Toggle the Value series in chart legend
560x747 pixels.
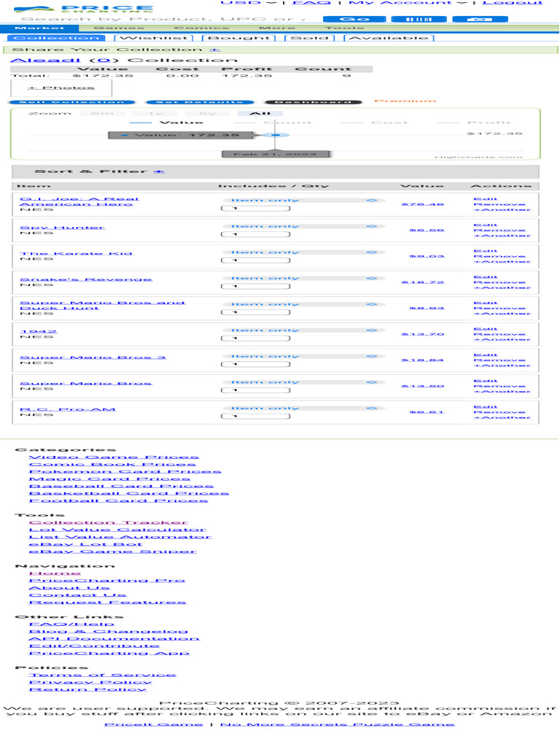point(166,123)
